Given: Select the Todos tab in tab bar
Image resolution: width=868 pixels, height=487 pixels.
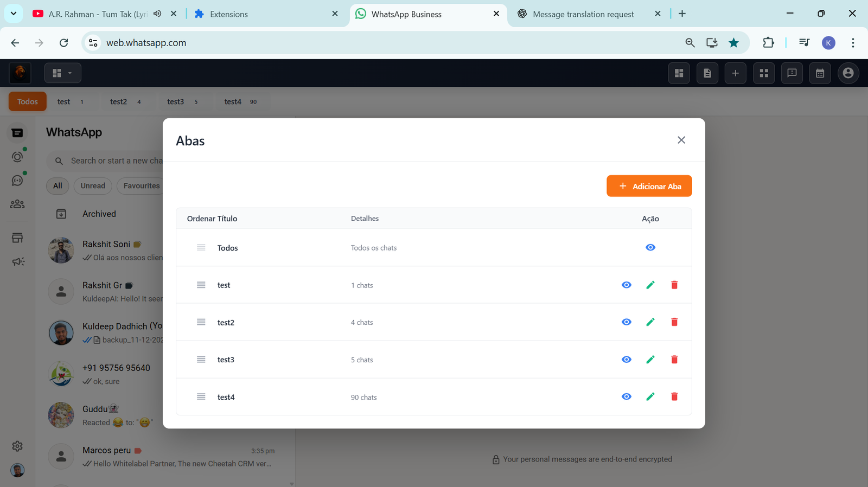Looking at the screenshot, I should [x=28, y=102].
